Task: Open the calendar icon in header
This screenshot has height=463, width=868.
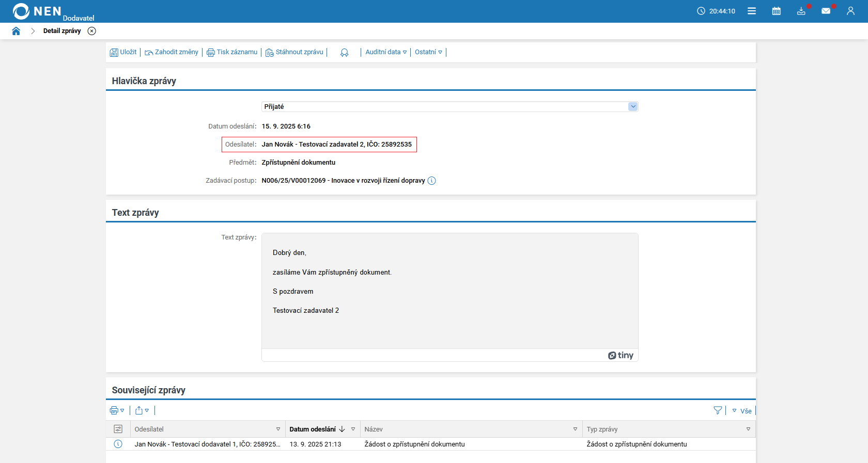Action: point(776,11)
